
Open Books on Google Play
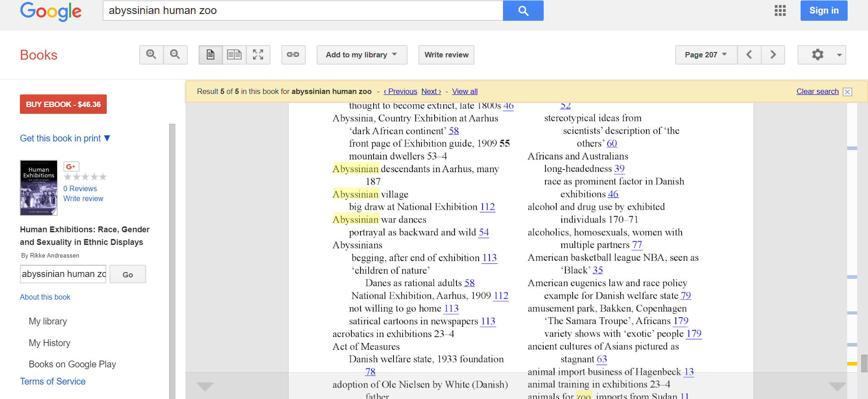pos(72,364)
